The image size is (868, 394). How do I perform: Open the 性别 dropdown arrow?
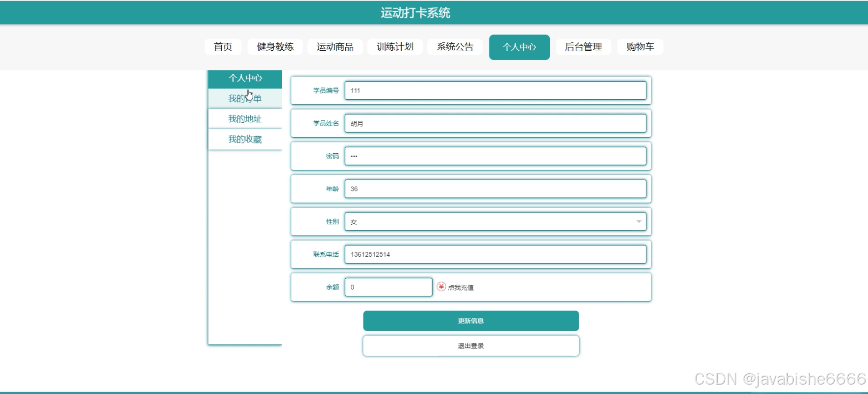point(639,221)
